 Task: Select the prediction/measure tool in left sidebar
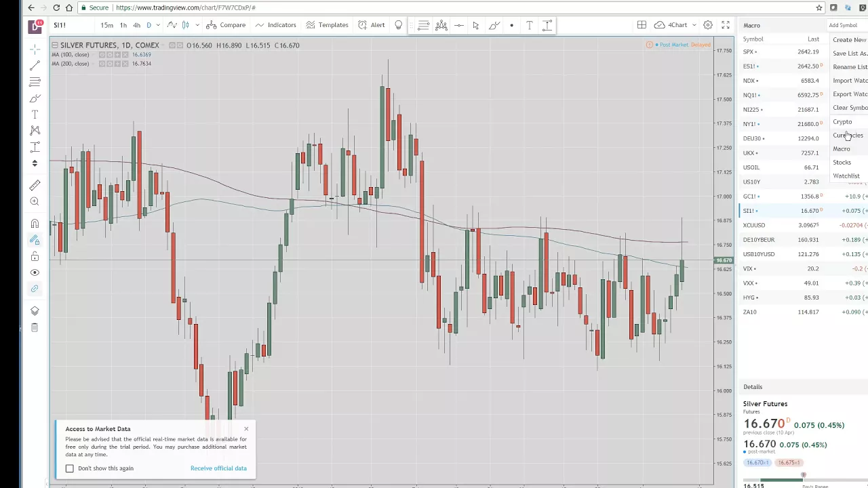pos(35,147)
